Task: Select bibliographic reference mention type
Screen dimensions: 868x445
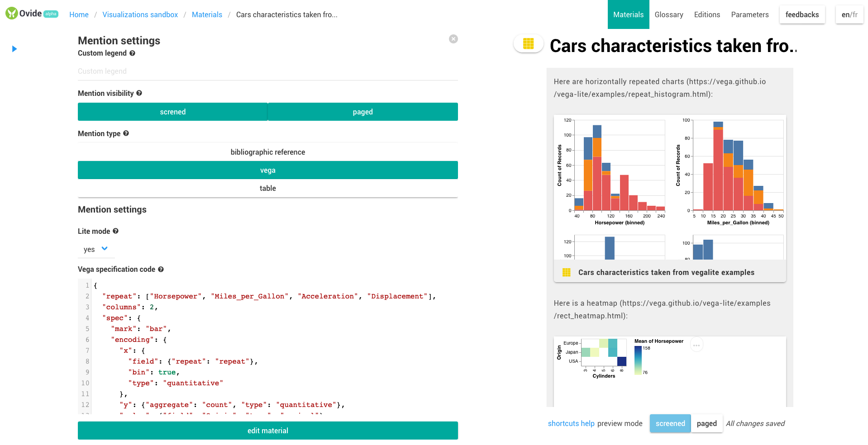Action: 268,152
